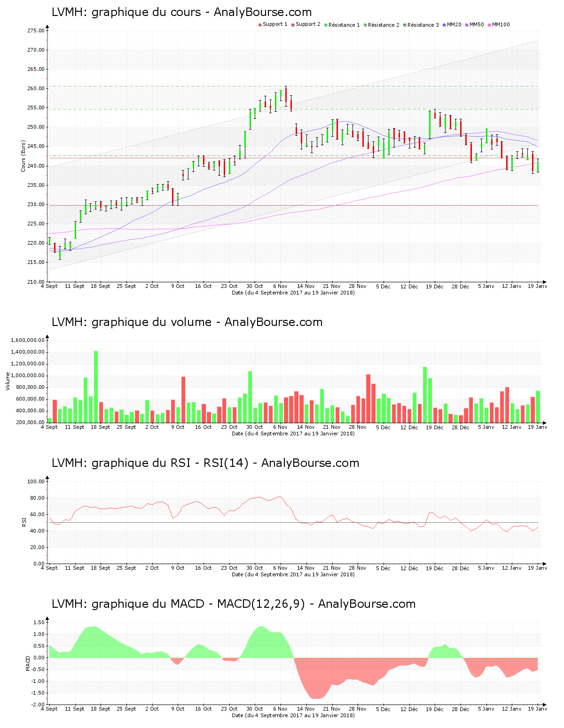Click '30 Oct' on the MACD chart date axis
The height and width of the screenshot is (728, 564).
coord(255,709)
